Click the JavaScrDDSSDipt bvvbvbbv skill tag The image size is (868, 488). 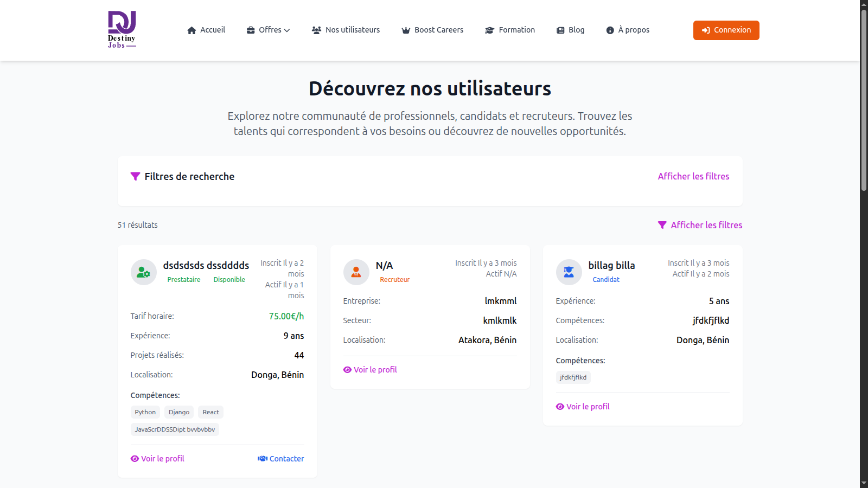coord(175,429)
